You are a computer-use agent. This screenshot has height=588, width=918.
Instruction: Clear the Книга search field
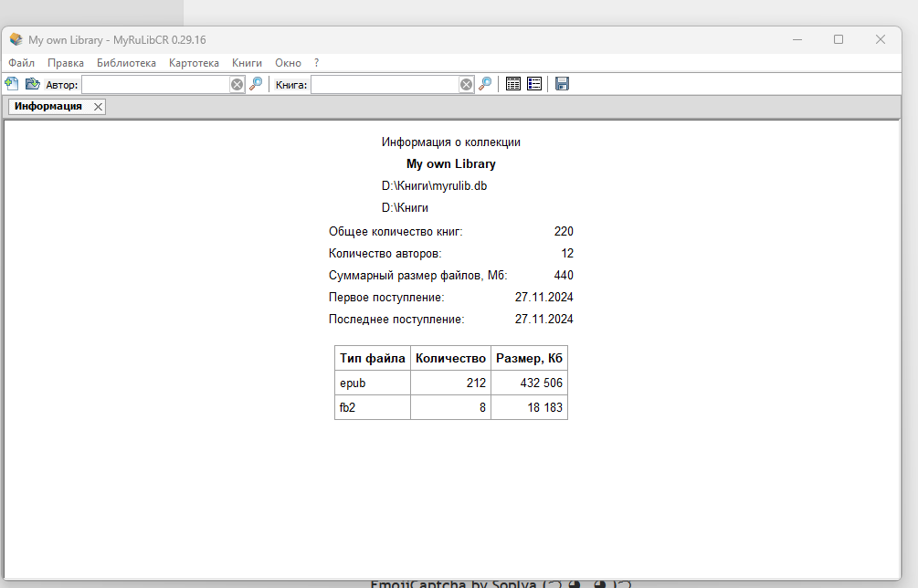point(466,85)
